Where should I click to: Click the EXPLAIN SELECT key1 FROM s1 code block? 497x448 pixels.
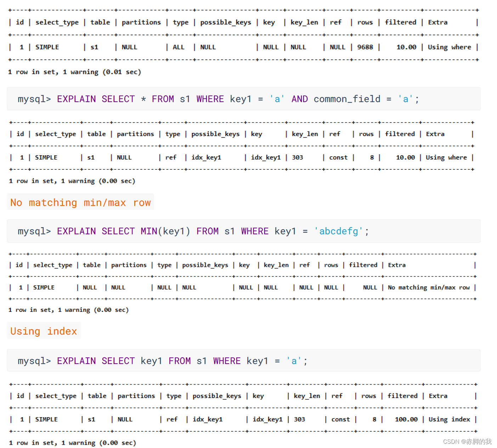click(244, 360)
